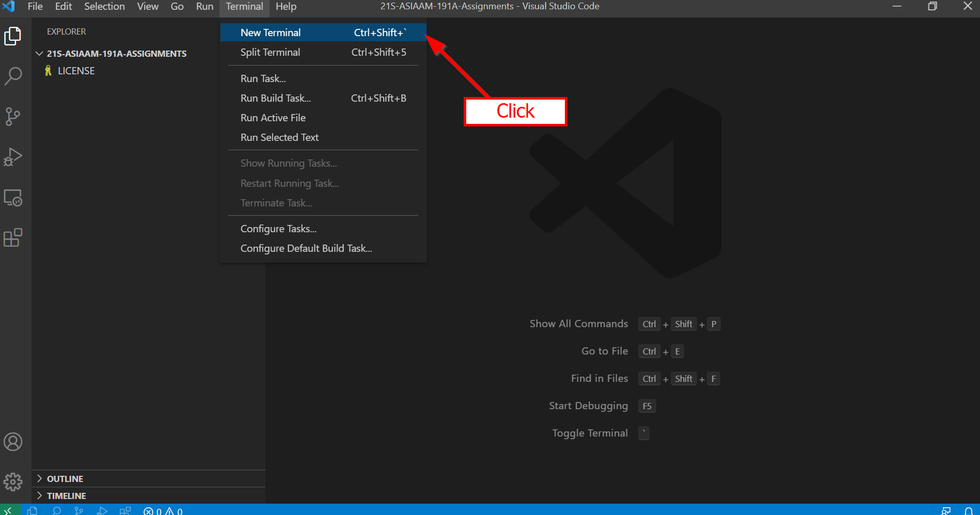The width and height of the screenshot is (980, 515).
Task: Open the Explorer view in activity bar
Action: tap(13, 36)
